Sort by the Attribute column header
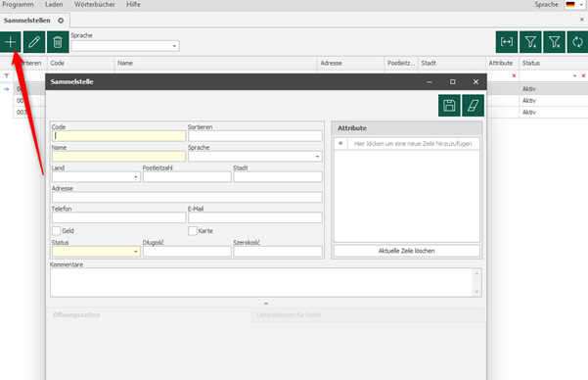This screenshot has height=380, width=588. (502, 63)
